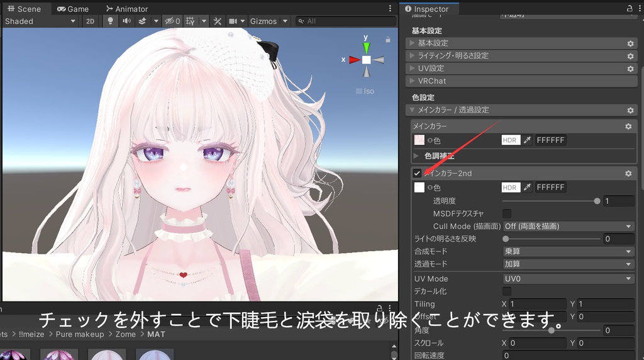
Task: Click the Scene view search field
Action: [x=346, y=21]
